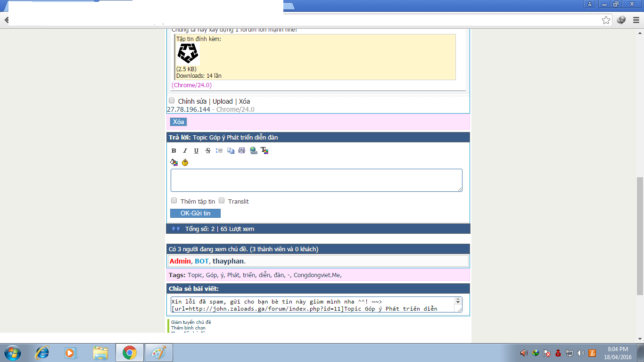Tick the checkbox beside Chỉnh sửa
Image resolution: width=644 pixels, height=362 pixels.
point(172,101)
